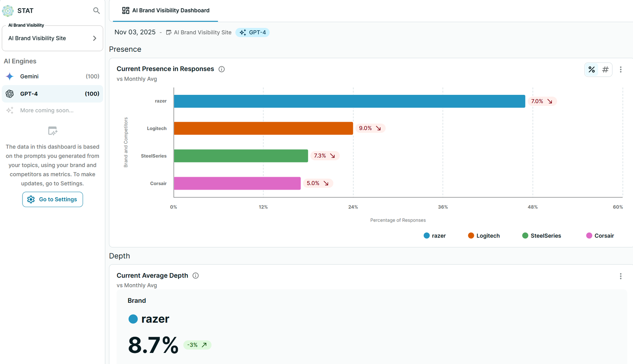Open the sidebar search

point(96,11)
